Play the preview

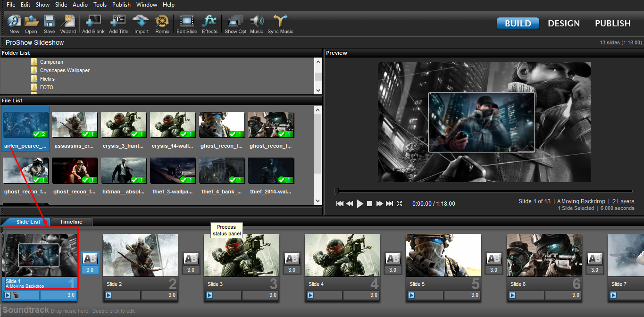(x=360, y=204)
